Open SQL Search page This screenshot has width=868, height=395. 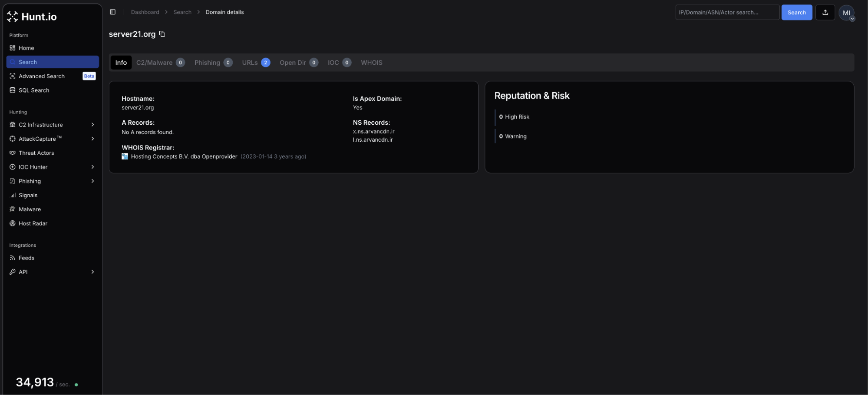34,90
